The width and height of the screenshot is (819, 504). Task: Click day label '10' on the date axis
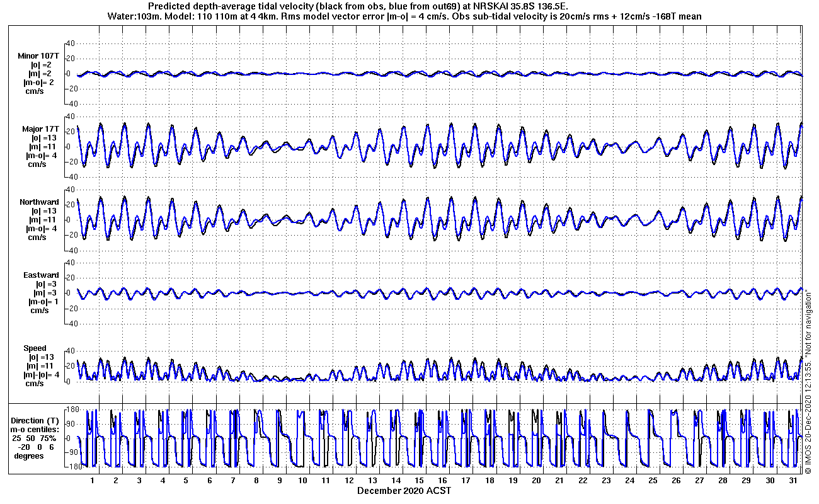[302, 480]
